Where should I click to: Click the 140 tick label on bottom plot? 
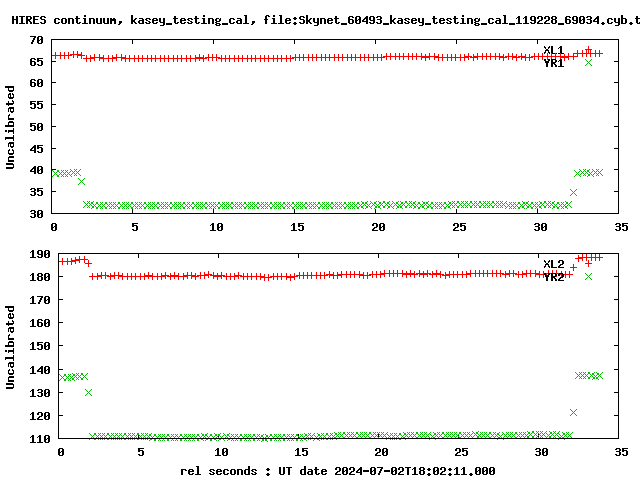tap(40, 370)
